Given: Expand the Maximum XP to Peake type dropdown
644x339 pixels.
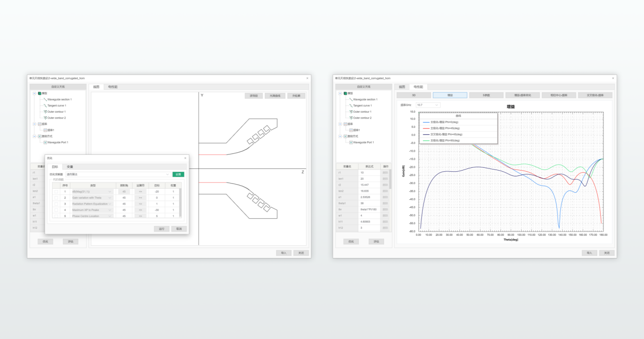Looking at the screenshot, I should [x=110, y=210].
